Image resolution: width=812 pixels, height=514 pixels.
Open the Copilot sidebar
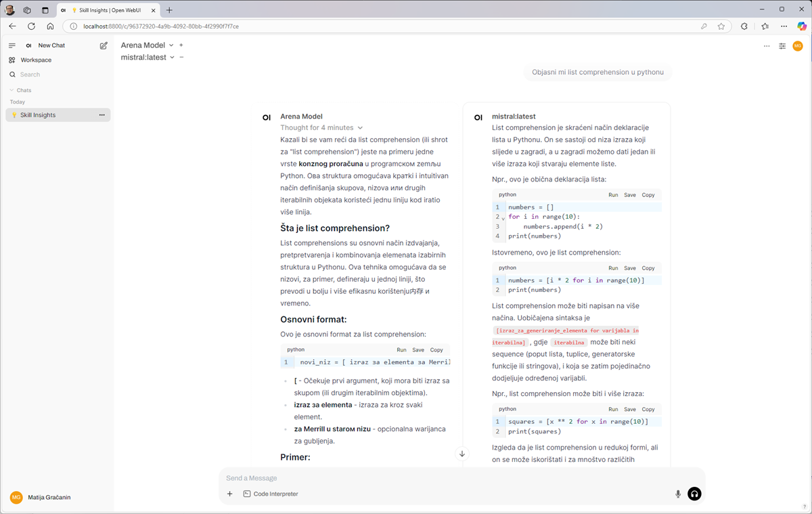point(802,26)
